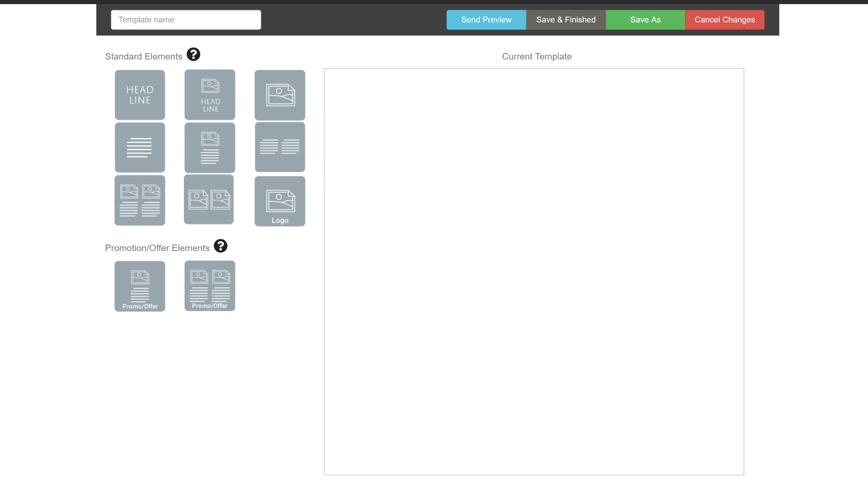Click the image above text element
The height and width of the screenshot is (498, 868).
[x=210, y=148]
